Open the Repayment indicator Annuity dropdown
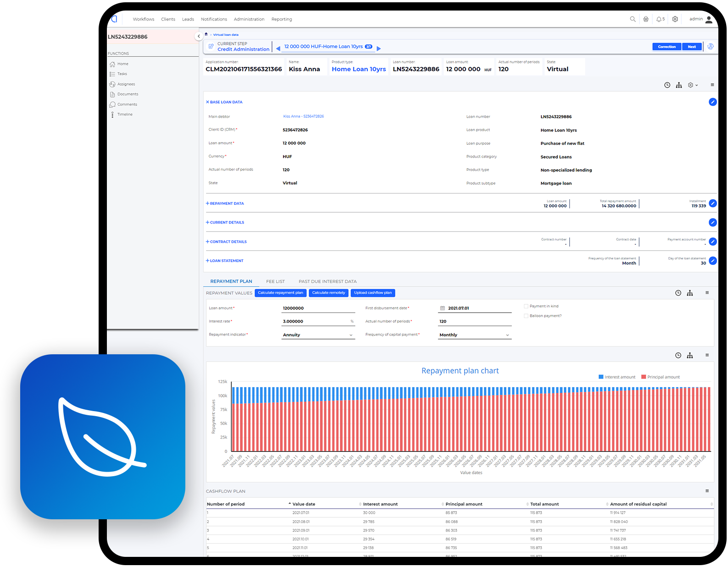The image size is (728, 572). click(x=318, y=335)
